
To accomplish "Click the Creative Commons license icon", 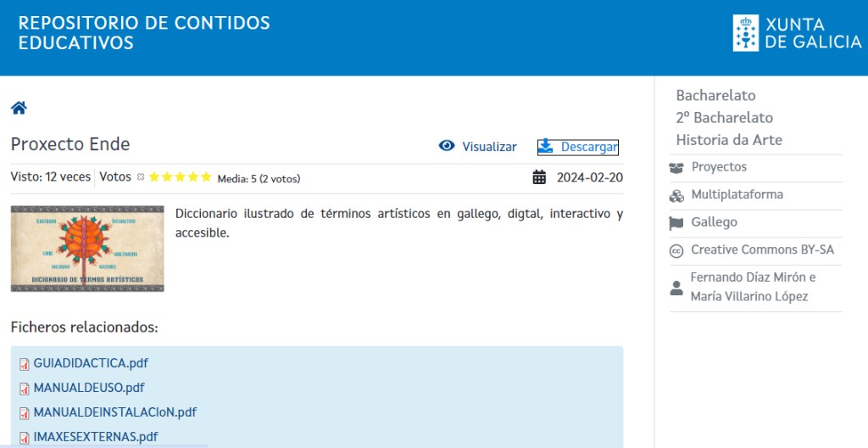I will [x=676, y=250].
